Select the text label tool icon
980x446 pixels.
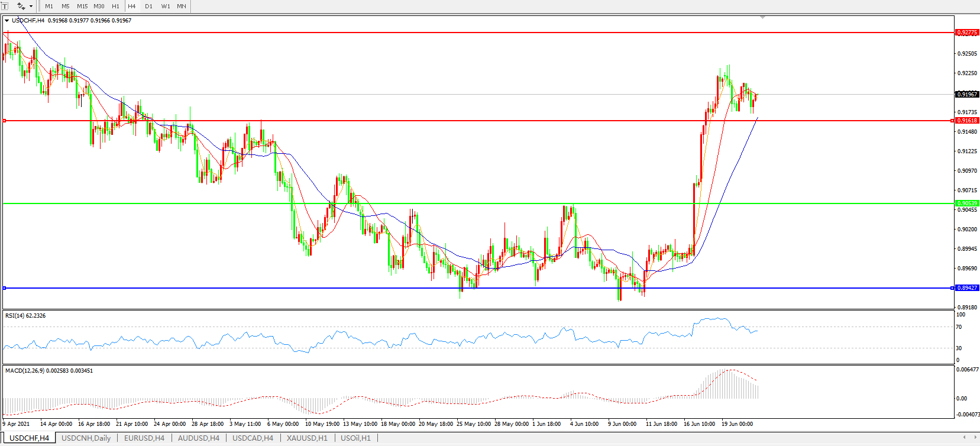pos(5,6)
